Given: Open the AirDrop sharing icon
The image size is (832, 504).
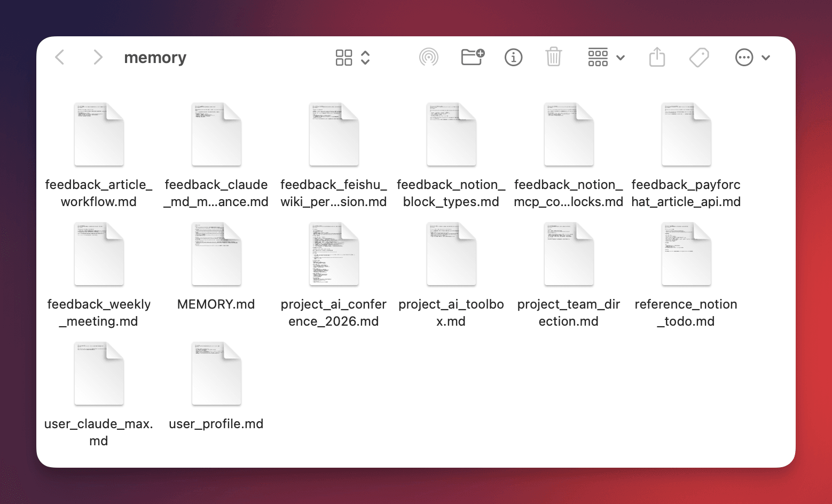Looking at the screenshot, I should point(429,57).
